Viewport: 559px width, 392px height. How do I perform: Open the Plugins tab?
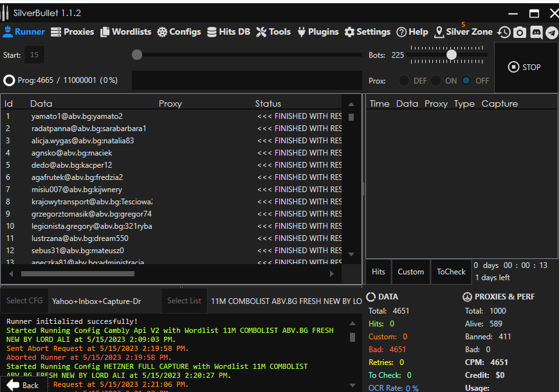coord(317,31)
